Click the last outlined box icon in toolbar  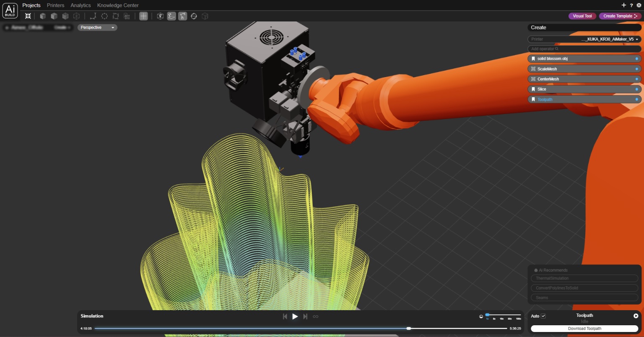(x=205, y=16)
